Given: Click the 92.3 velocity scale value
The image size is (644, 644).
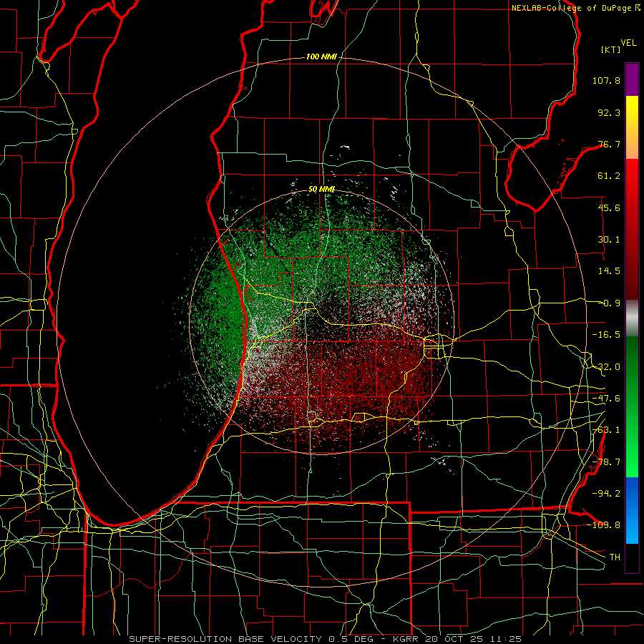Looking at the screenshot, I should pyautogui.click(x=609, y=112).
